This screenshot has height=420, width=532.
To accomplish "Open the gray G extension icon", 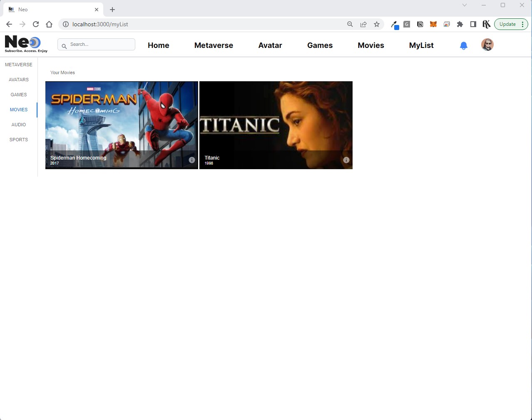I will (407, 24).
